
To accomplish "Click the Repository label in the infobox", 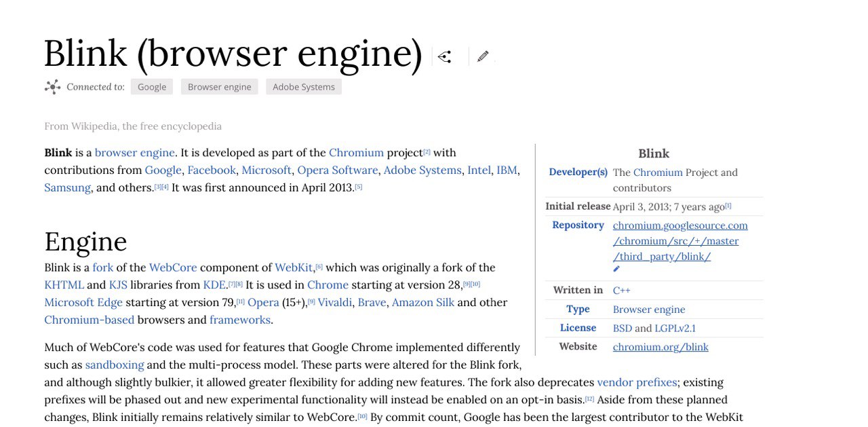I will tap(578, 225).
